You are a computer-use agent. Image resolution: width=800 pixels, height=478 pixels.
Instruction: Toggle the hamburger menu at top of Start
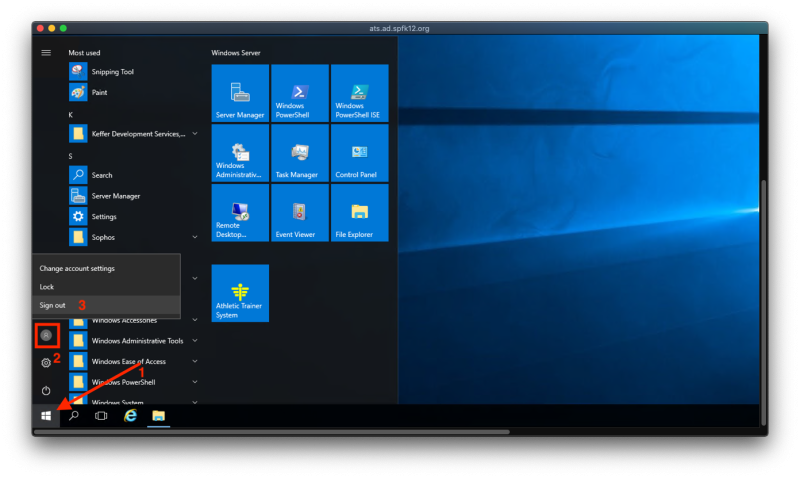pyautogui.click(x=45, y=52)
